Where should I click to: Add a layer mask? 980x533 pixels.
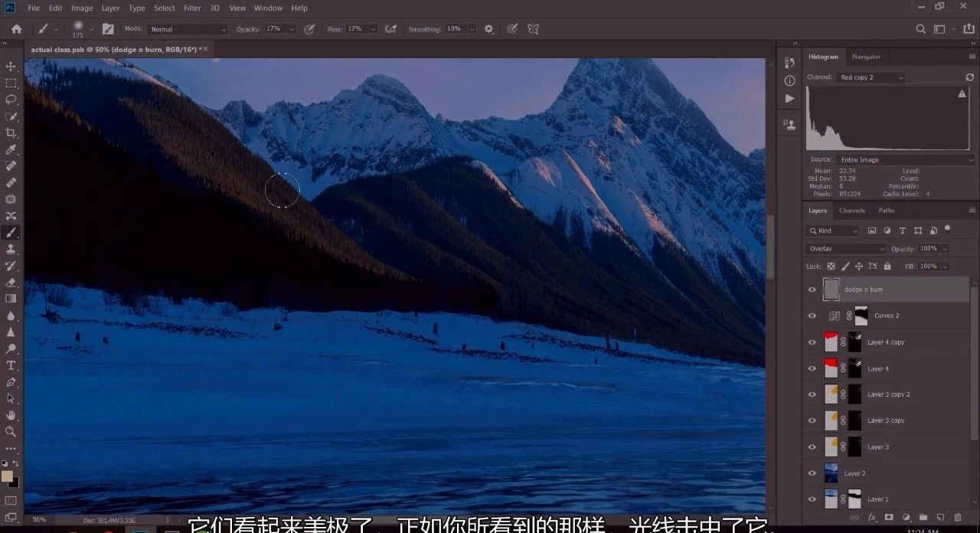[889, 518]
